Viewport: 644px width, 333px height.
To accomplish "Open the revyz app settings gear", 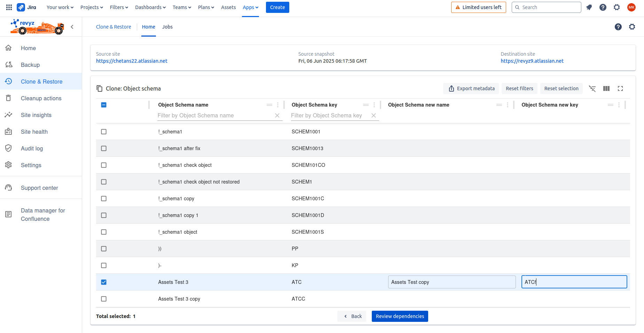I will point(632,27).
